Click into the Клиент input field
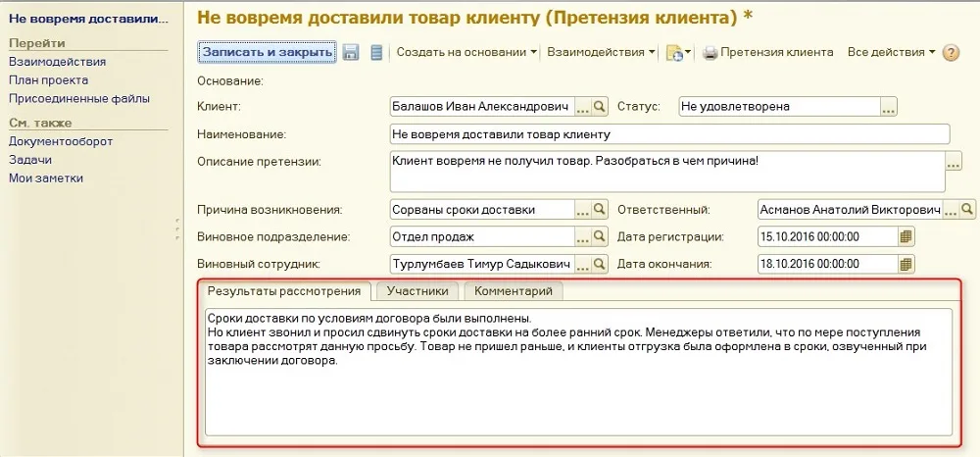 pos(481,107)
